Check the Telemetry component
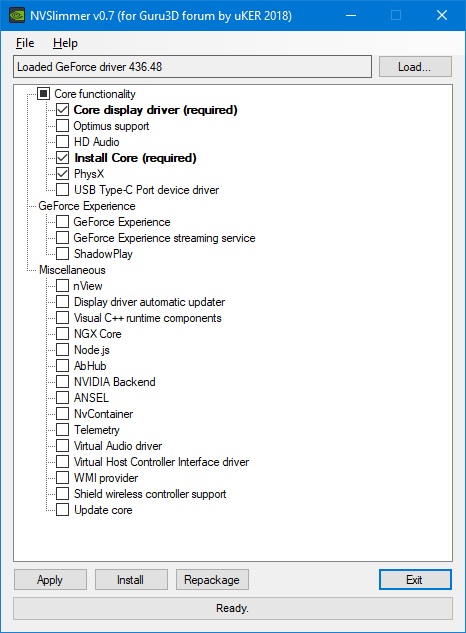 [x=63, y=430]
